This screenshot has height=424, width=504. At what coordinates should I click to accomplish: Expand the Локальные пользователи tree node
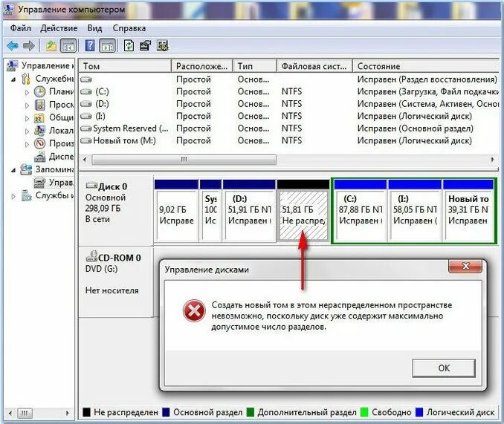(27, 131)
